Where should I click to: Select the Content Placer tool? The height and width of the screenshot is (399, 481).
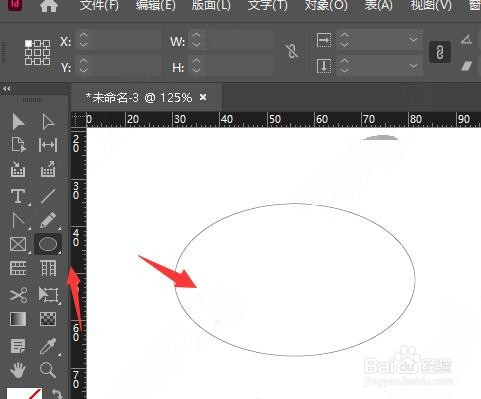pos(48,169)
